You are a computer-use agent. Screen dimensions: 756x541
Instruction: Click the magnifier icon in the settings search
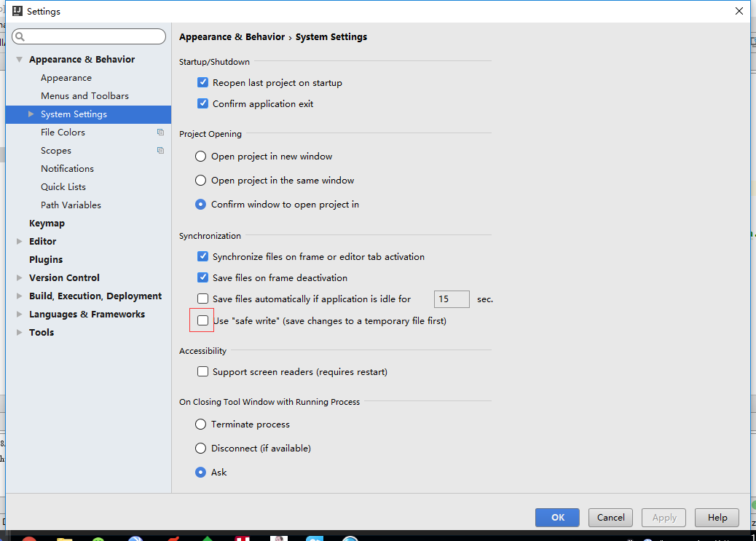coord(20,37)
